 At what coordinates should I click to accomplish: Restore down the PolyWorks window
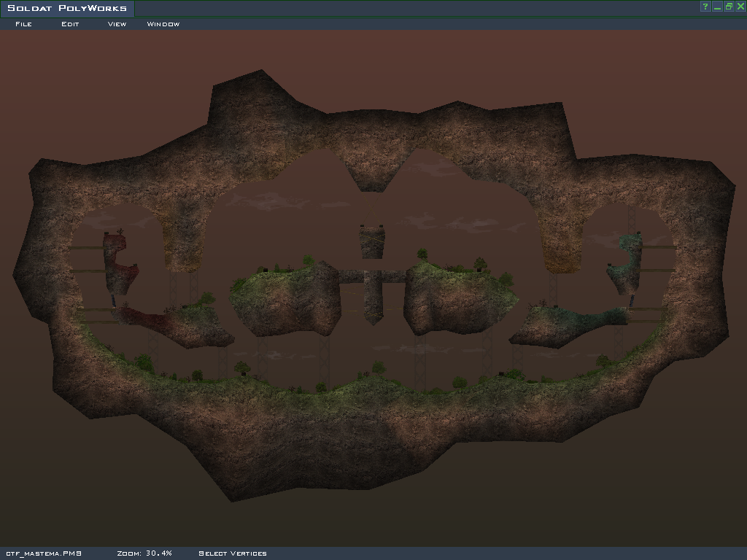pyautogui.click(x=729, y=7)
